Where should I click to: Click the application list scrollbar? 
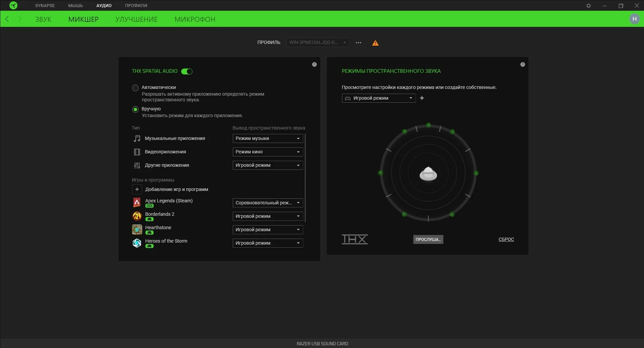(x=305, y=178)
